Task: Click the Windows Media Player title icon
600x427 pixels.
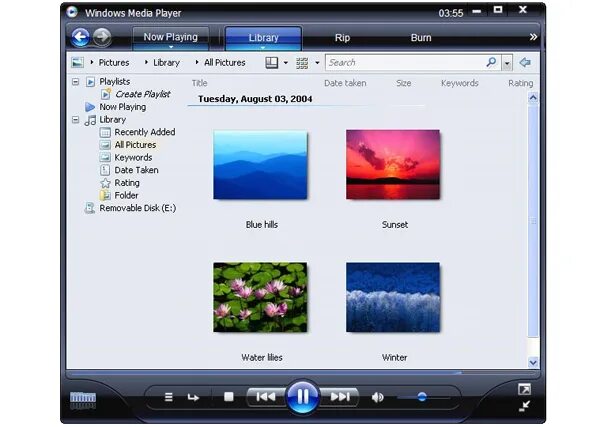Action: click(x=72, y=12)
